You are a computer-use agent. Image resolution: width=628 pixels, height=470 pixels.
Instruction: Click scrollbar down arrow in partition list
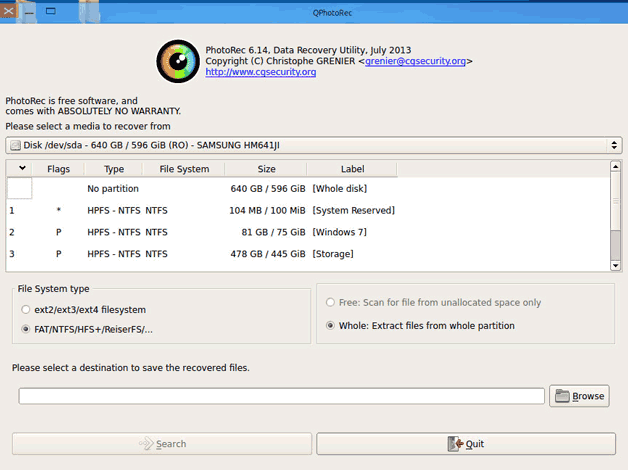click(x=615, y=264)
